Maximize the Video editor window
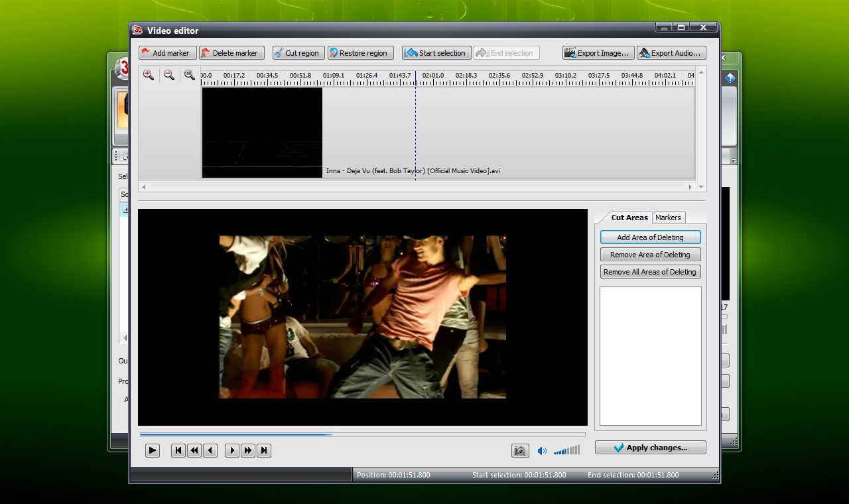This screenshot has width=849, height=504. [x=681, y=27]
